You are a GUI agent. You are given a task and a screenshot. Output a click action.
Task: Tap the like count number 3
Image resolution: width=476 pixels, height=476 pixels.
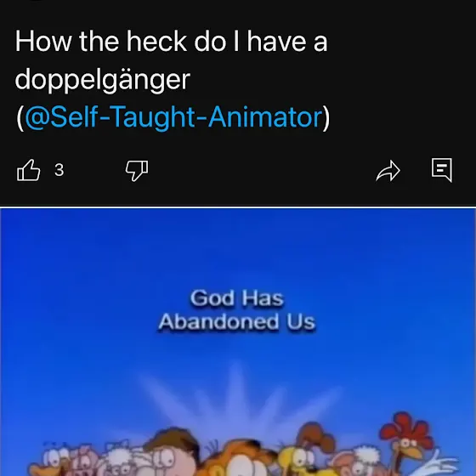point(59,170)
